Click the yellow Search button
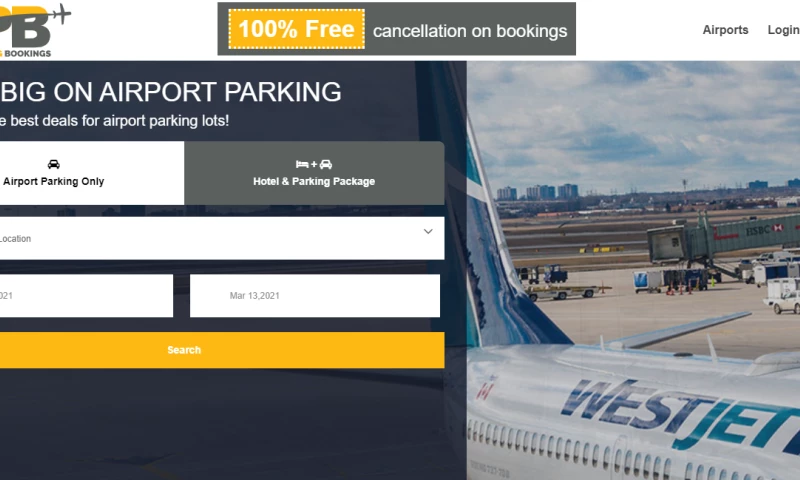800x480 pixels. pyautogui.click(x=221, y=350)
